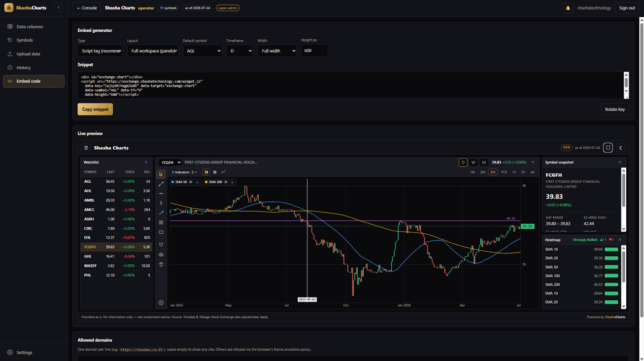Select the vertical line drawing tool
The image size is (644, 361).
[x=161, y=203]
